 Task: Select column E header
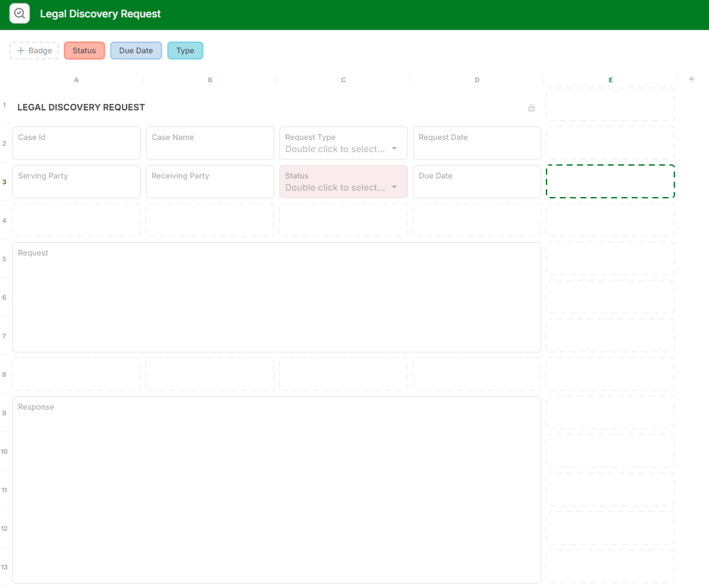point(611,80)
